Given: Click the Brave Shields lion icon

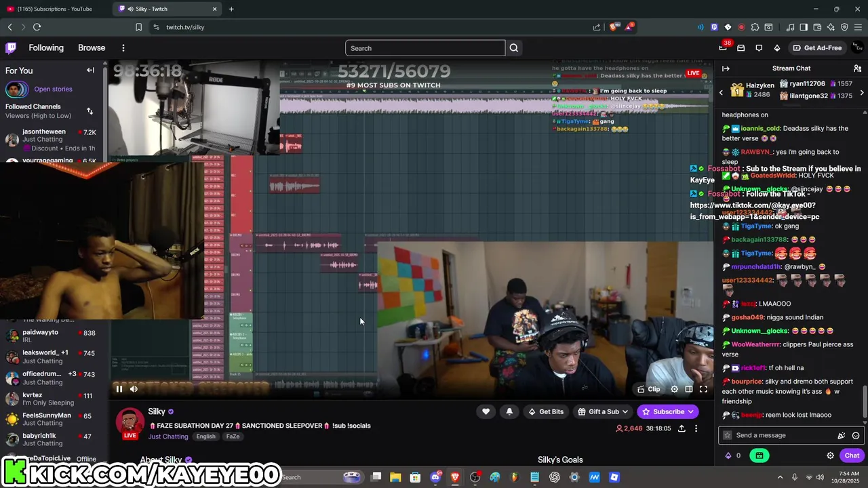Looking at the screenshot, I should click(613, 27).
